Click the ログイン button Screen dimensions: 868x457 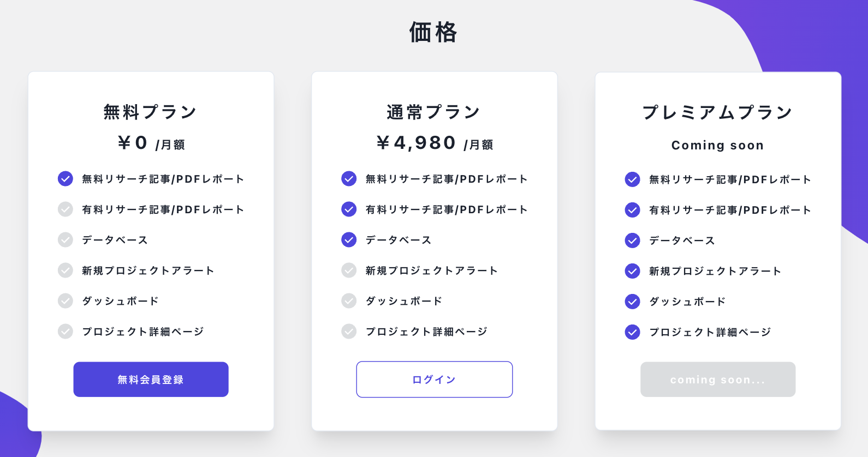(434, 380)
